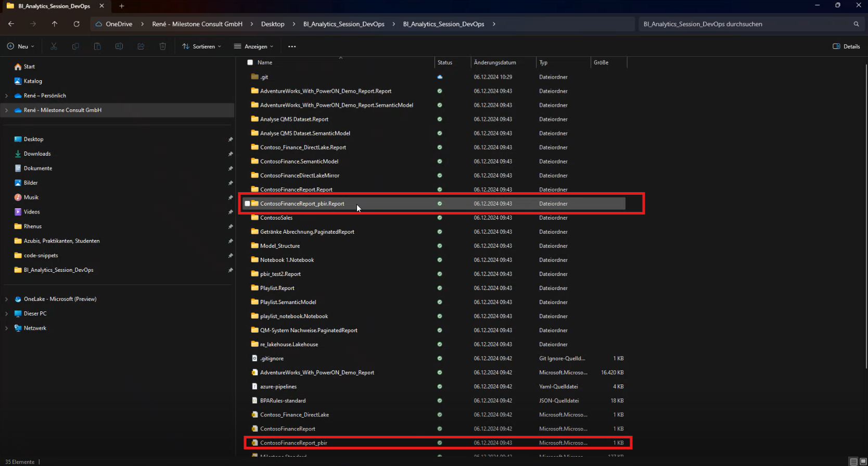Tick checkbox for ContosoFinanceReport_pbir.Report row
Image resolution: width=868 pixels, height=466 pixels.
(x=247, y=204)
